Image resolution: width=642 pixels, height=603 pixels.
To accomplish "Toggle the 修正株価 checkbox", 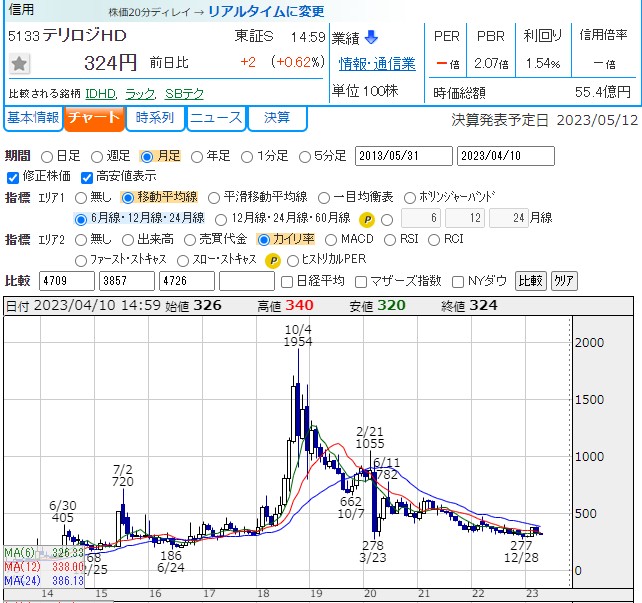I will [13, 178].
